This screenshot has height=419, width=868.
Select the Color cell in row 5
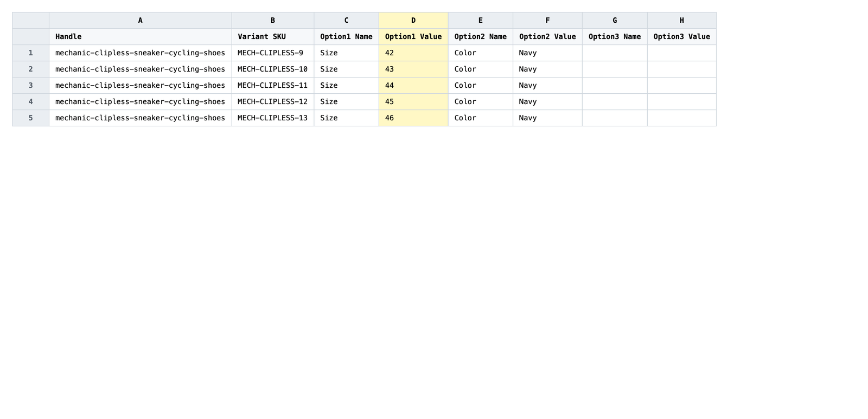point(481,118)
